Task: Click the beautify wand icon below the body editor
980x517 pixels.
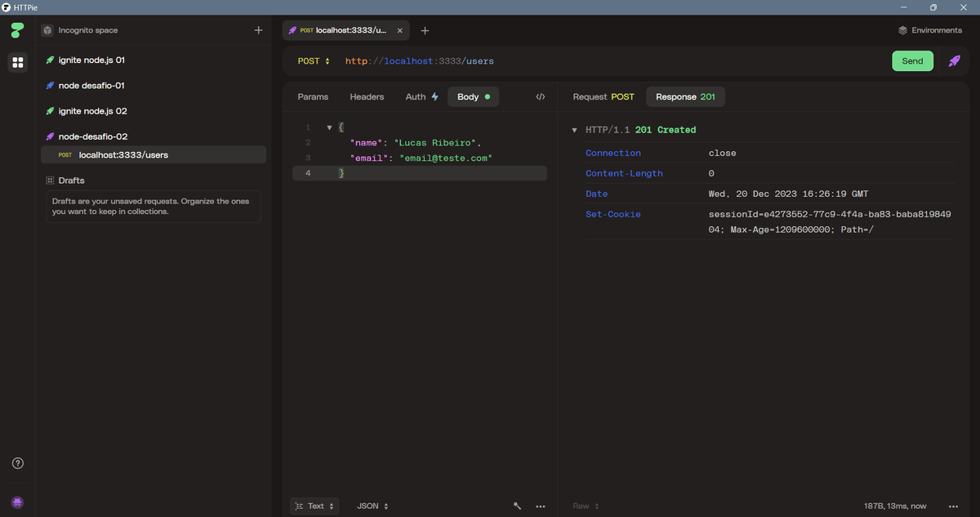Action: point(517,506)
